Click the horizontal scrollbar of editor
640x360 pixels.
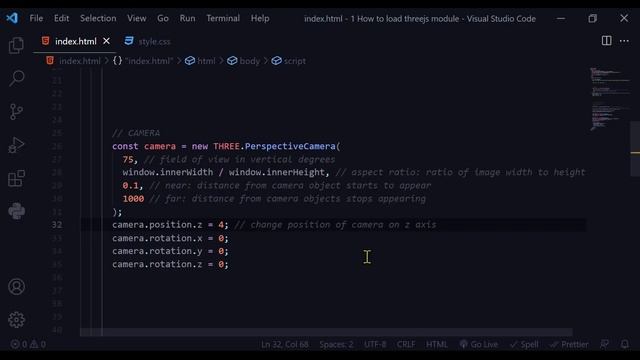click(326, 332)
